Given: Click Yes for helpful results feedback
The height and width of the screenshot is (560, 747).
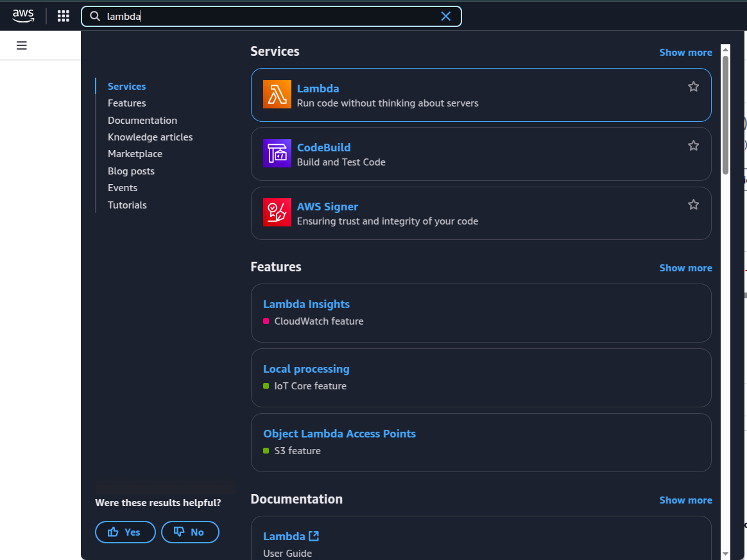Looking at the screenshot, I should pos(125,532).
